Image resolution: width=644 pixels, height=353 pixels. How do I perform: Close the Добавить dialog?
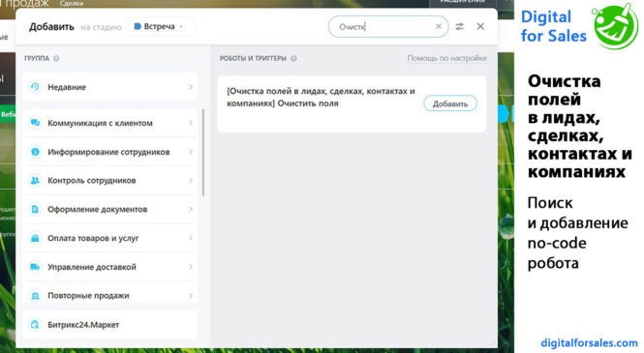tap(480, 27)
